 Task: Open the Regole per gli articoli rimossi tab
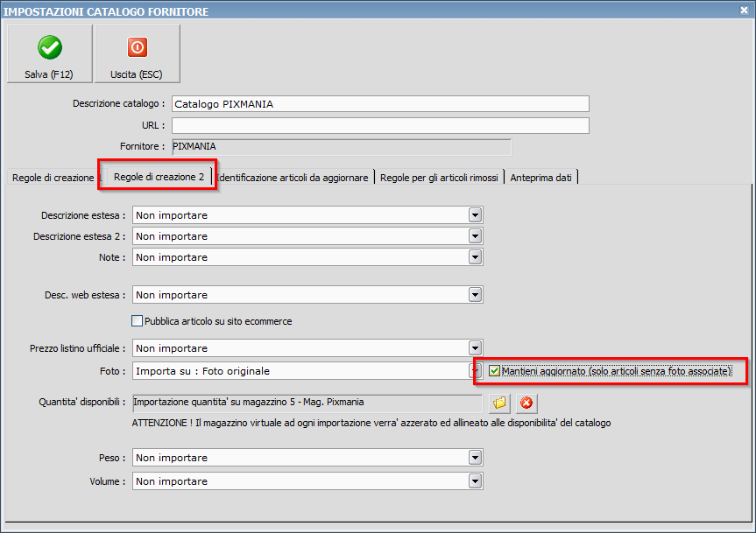[x=439, y=177]
